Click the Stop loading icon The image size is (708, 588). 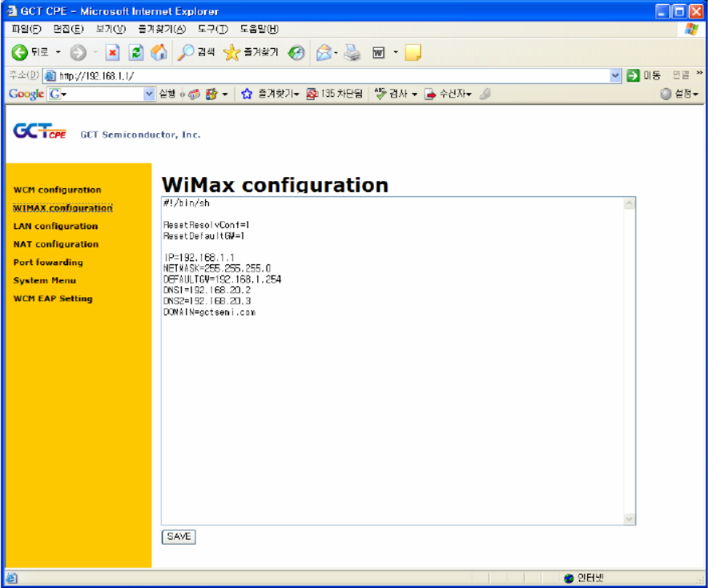pyautogui.click(x=112, y=52)
